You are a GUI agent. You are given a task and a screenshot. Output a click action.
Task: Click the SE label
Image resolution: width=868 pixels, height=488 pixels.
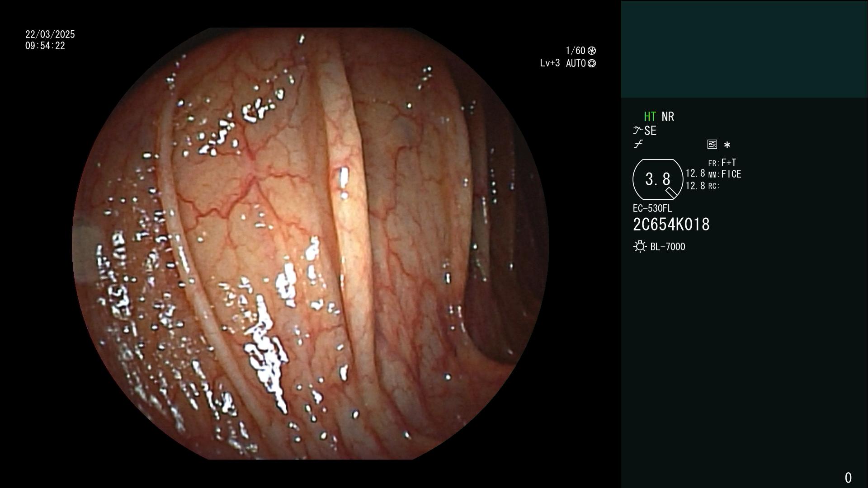[651, 131]
